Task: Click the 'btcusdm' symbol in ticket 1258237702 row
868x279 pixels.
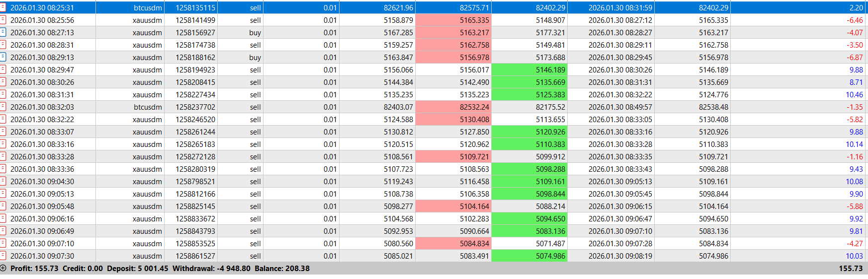Action: point(148,107)
